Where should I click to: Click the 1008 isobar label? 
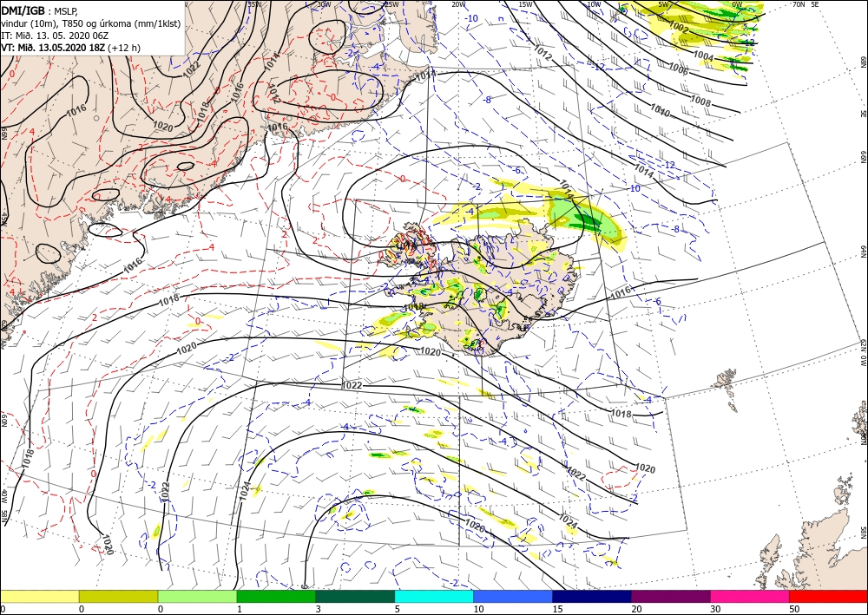point(700,101)
